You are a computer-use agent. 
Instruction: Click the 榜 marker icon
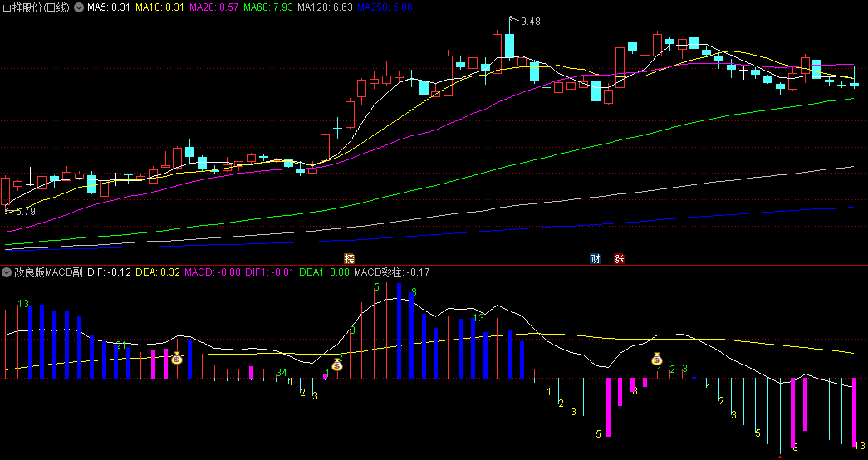[x=349, y=258]
